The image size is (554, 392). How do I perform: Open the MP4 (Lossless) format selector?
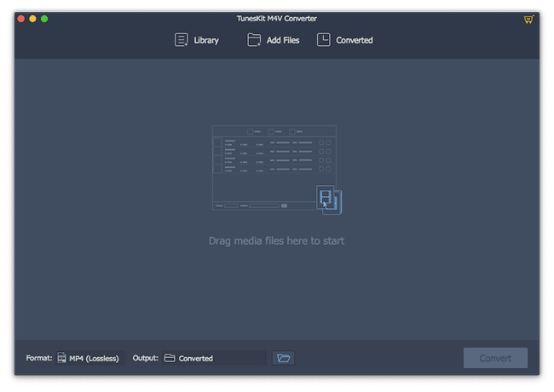(x=90, y=358)
